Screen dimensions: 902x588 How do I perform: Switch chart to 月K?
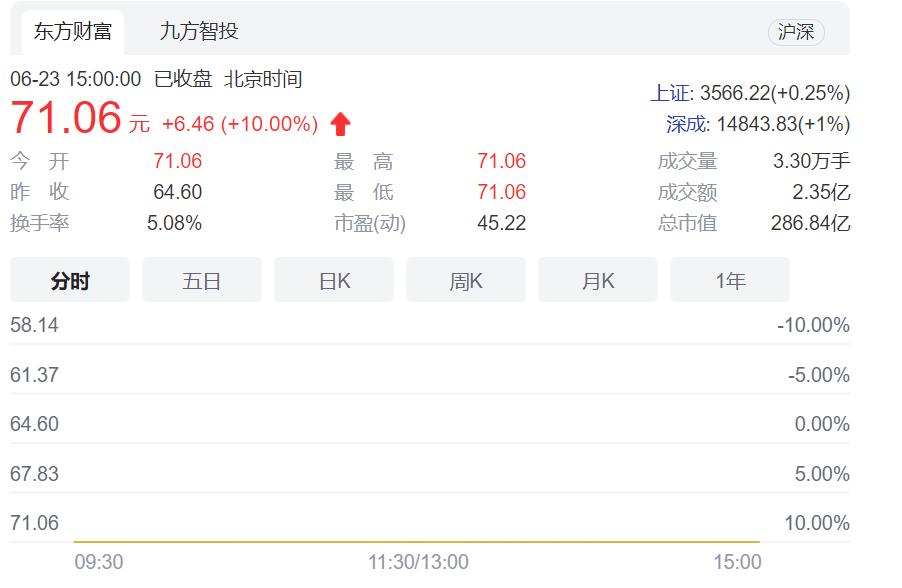pyautogui.click(x=598, y=281)
